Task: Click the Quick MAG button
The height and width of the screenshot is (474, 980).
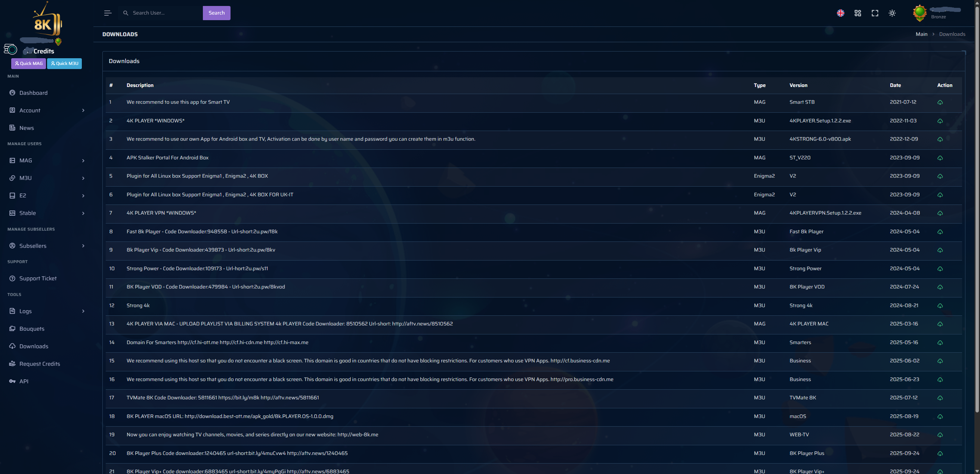Action: [28, 63]
